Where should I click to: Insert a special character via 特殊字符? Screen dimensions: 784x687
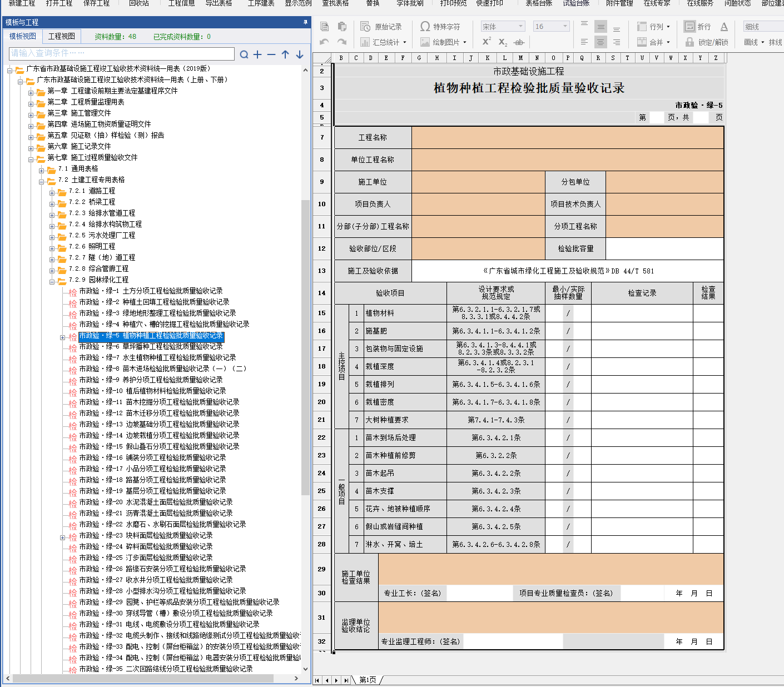click(x=440, y=27)
